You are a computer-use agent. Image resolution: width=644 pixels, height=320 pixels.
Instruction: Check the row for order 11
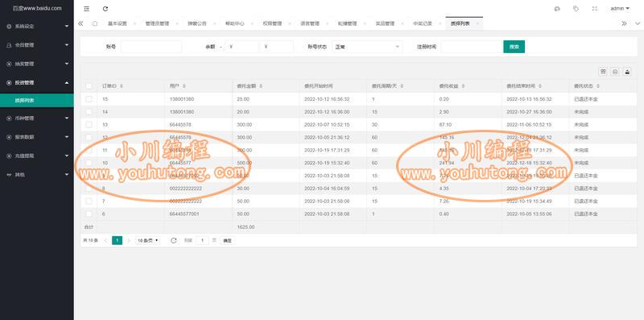pos(89,150)
